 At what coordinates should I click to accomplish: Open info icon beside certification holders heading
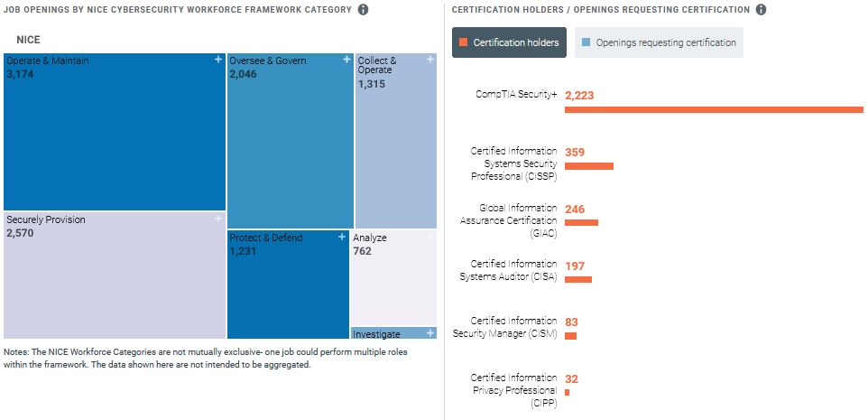761,10
